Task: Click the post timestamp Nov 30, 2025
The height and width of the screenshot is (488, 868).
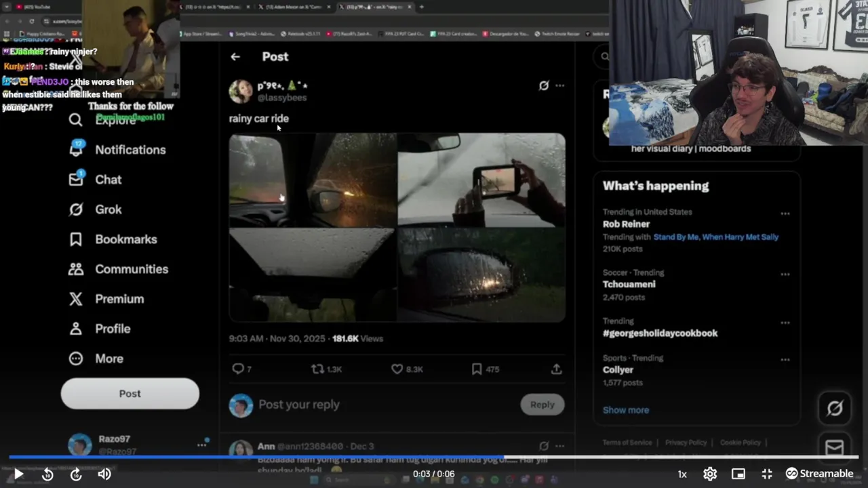Action: point(277,338)
